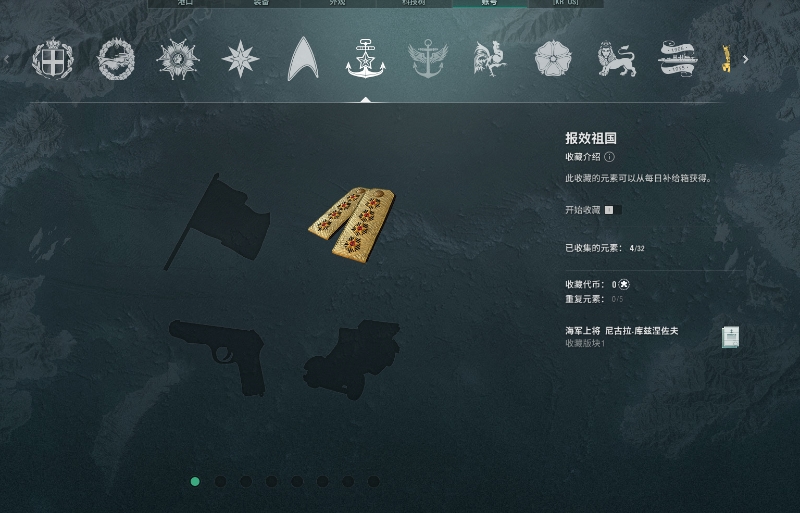Viewport: 800px width, 513px height.
Task: Jump to the last page indicator dot
Action: (373, 481)
